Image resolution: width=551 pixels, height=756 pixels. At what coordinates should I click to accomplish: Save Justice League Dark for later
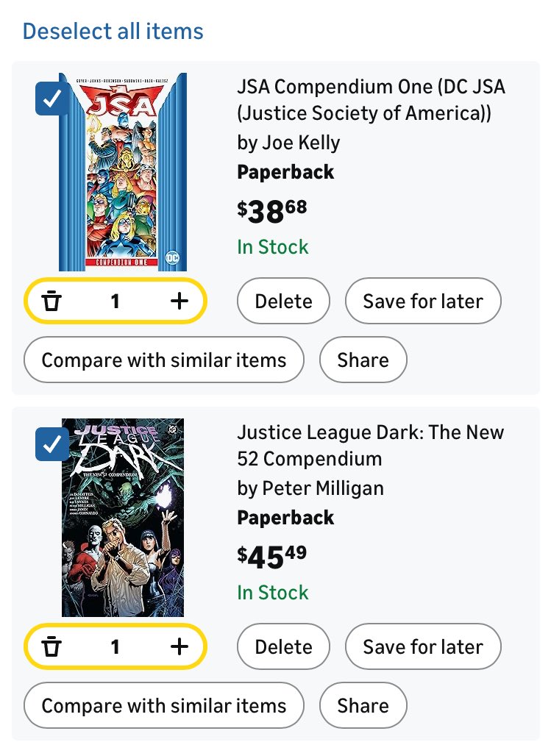pyautogui.click(x=423, y=647)
